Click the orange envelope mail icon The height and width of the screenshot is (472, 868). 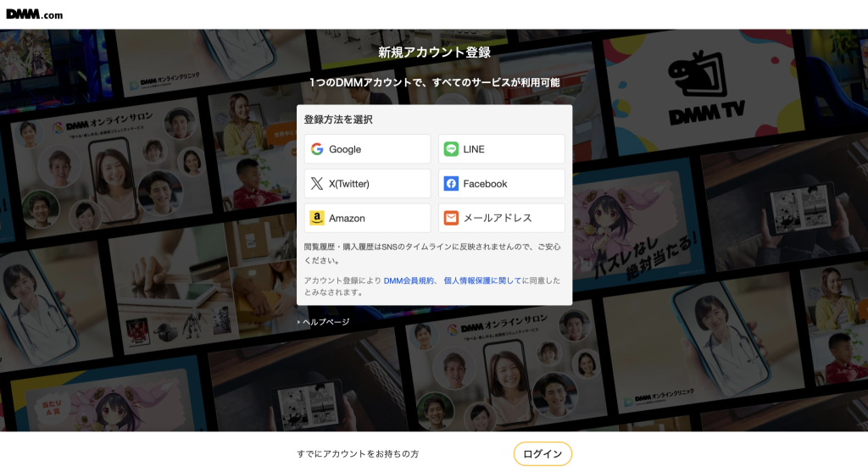pyautogui.click(x=451, y=218)
